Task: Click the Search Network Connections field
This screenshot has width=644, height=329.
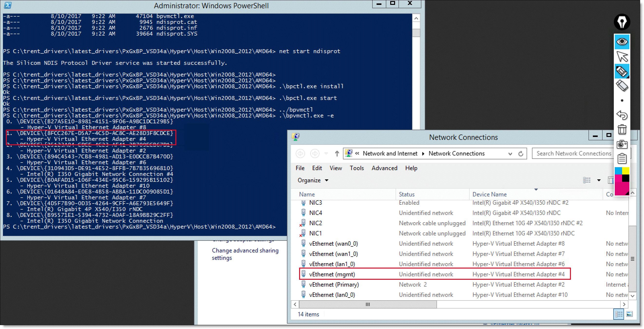Action: pos(573,154)
